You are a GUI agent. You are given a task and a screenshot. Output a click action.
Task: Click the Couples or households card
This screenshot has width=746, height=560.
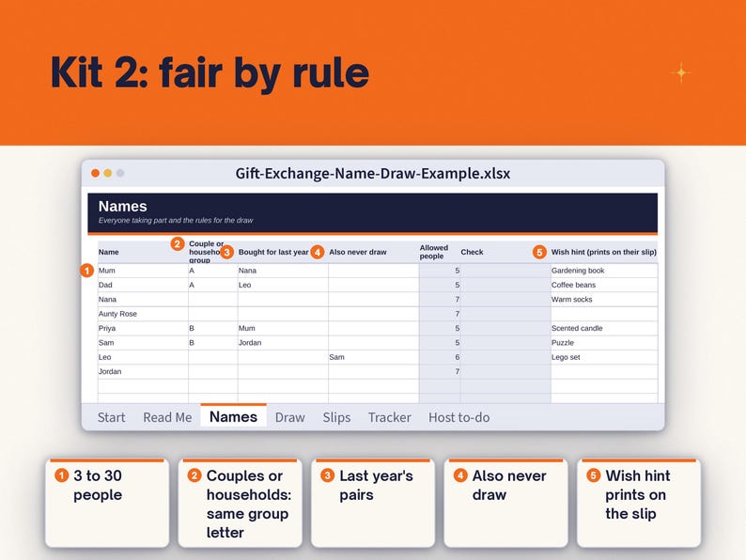click(240, 503)
